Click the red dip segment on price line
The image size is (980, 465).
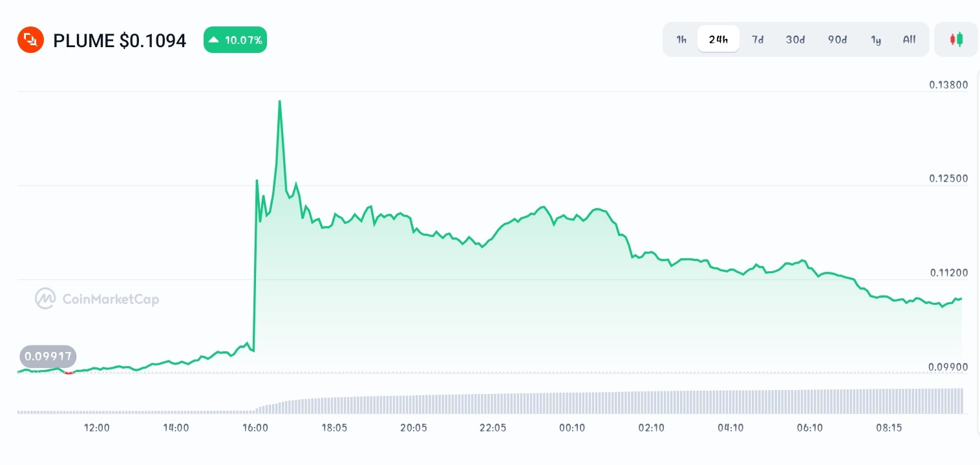click(69, 373)
